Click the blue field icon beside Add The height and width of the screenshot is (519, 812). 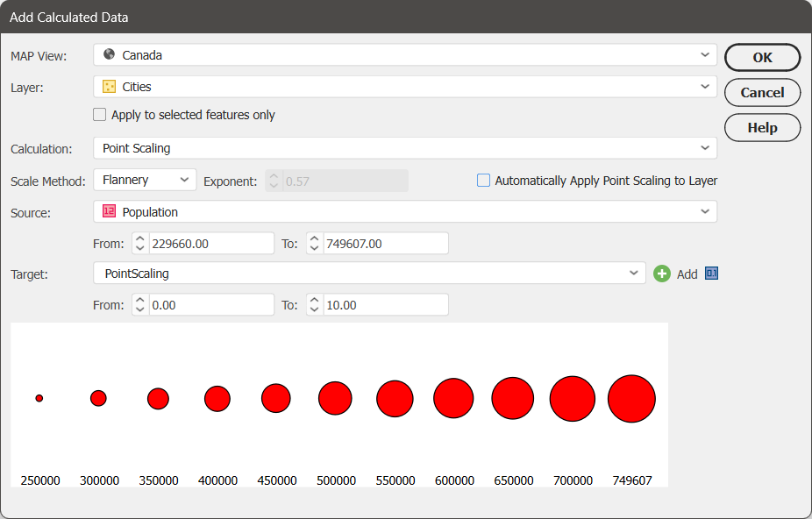click(711, 274)
